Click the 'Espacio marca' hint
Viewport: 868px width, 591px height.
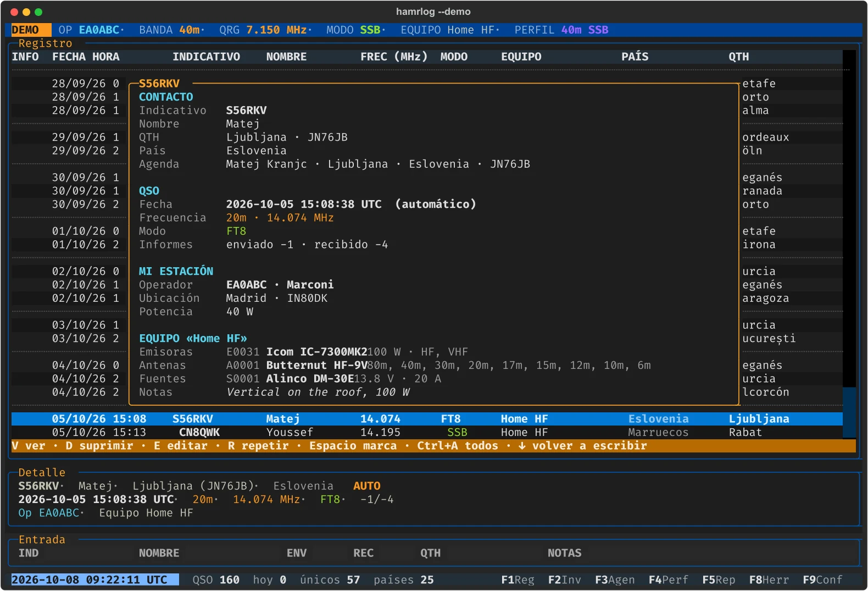pyautogui.click(x=353, y=445)
